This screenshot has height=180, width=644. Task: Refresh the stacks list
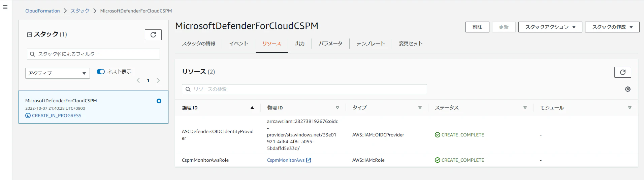[153, 34]
